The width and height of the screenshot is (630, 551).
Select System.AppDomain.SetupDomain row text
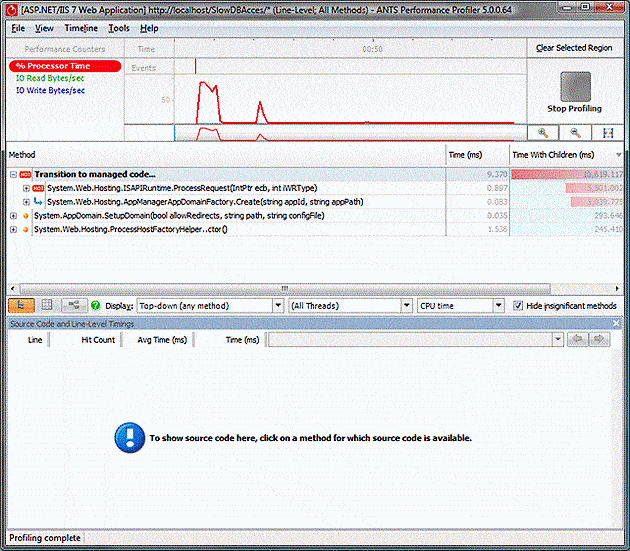[x=179, y=216]
